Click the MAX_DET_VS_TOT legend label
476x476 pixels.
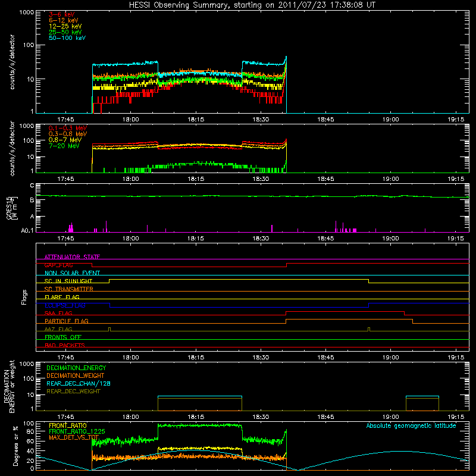click(x=74, y=437)
